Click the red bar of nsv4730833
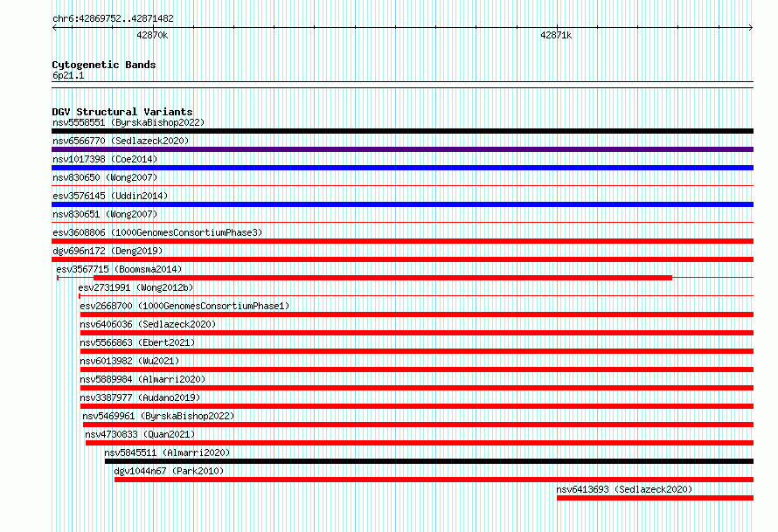 tap(420, 443)
